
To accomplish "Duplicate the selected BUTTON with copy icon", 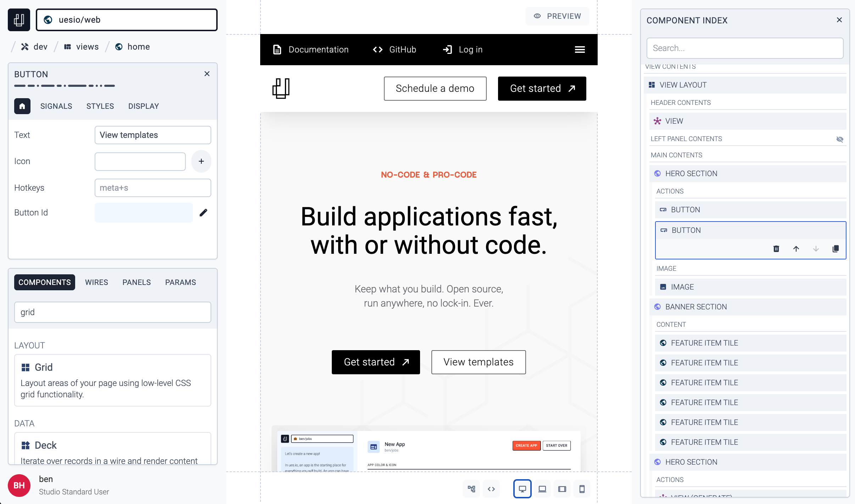I will 836,249.
